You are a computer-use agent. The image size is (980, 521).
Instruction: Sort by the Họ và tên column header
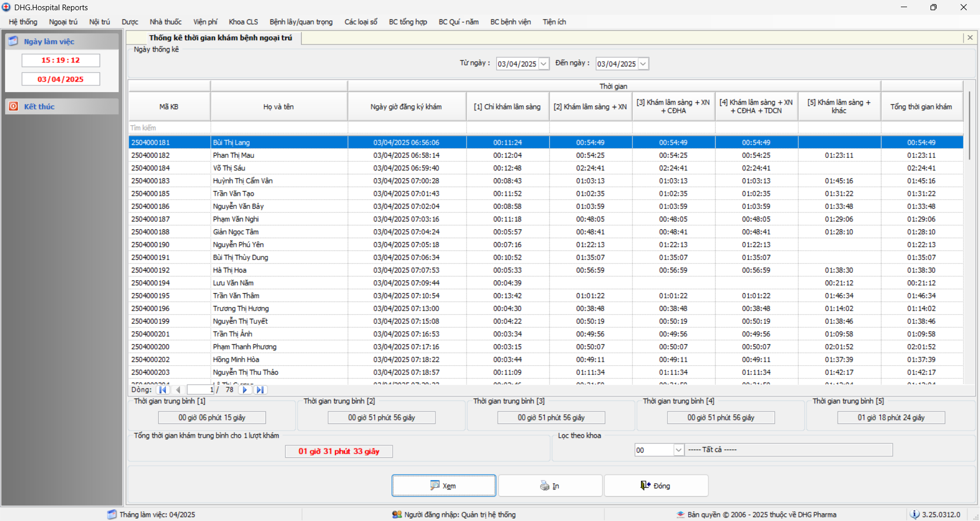(x=279, y=107)
